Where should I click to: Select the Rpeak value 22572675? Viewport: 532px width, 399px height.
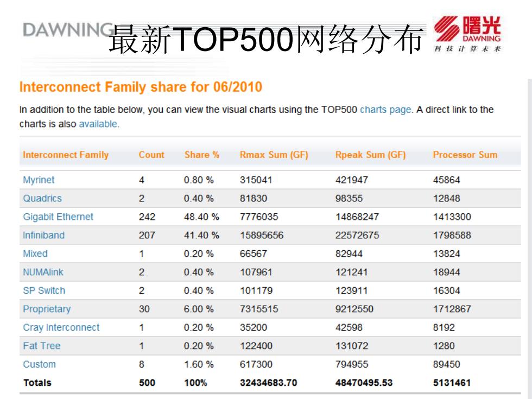tap(357, 235)
